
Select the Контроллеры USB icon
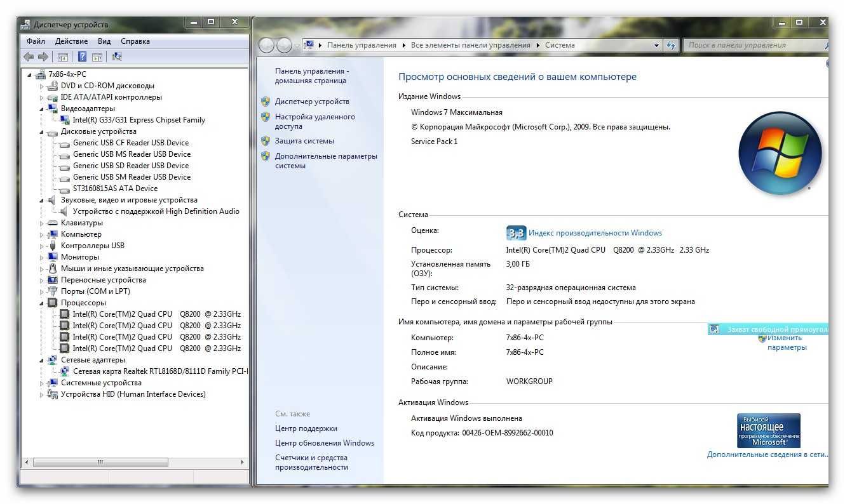pyautogui.click(x=53, y=246)
